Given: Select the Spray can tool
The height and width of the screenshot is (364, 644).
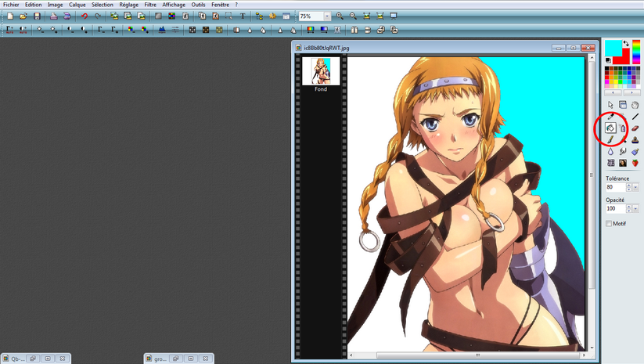Looking at the screenshot, I should 623,128.
